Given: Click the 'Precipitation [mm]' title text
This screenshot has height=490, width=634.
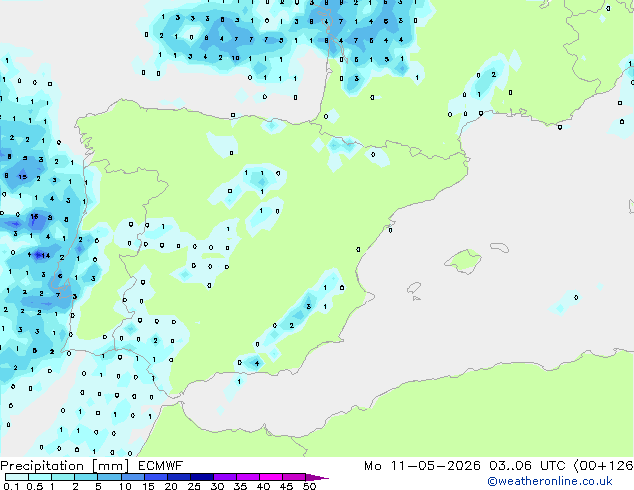Looking at the screenshot, I should pyautogui.click(x=65, y=466).
